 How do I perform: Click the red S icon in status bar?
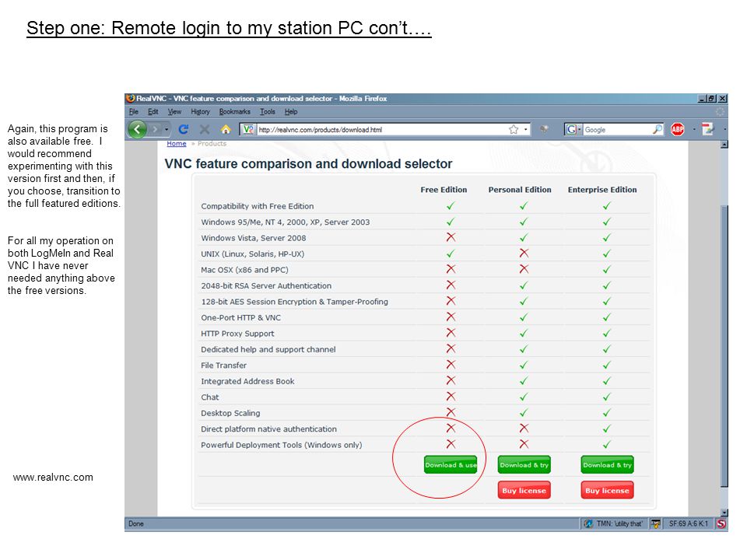tap(721, 523)
